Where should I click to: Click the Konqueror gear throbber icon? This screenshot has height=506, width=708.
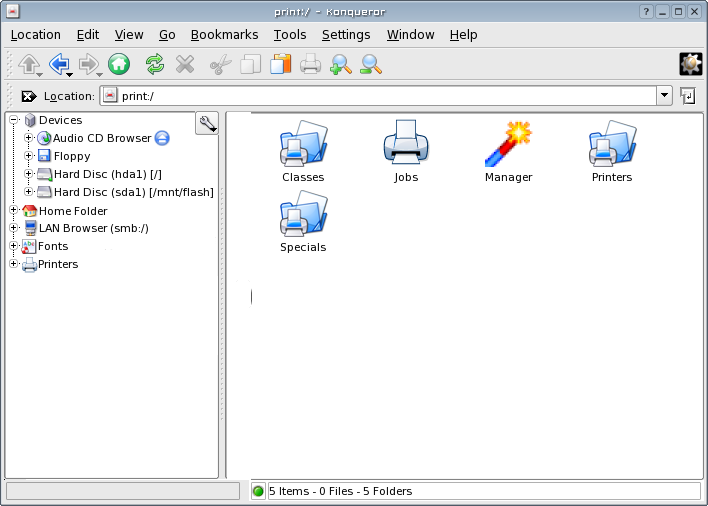point(691,64)
